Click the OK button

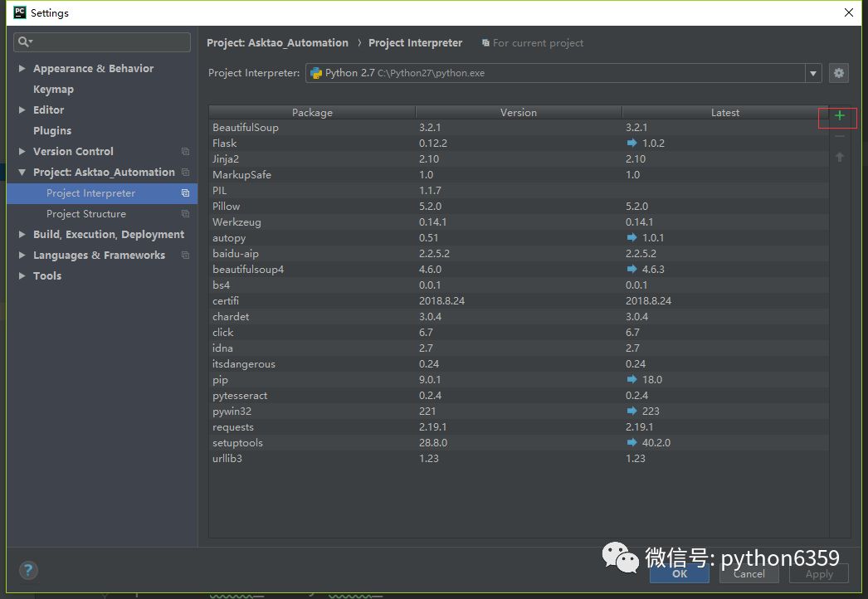(x=680, y=573)
